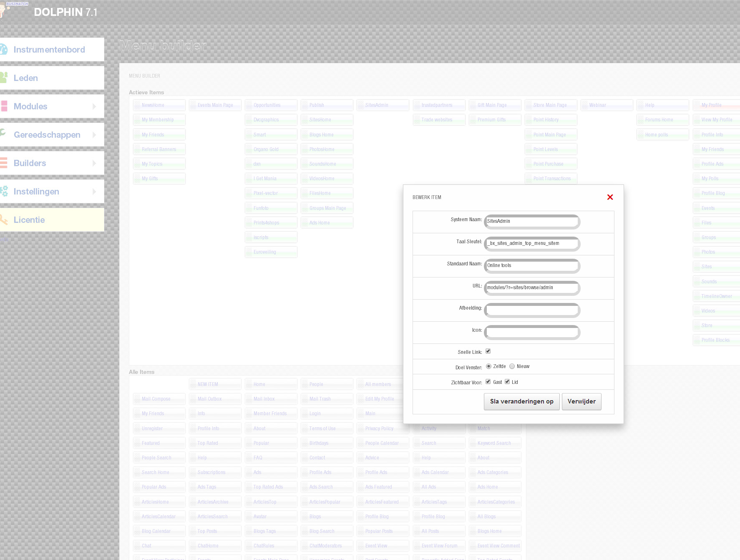Click the Modules sidebar icon
Screen dimensions: 740x560
point(4,106)
